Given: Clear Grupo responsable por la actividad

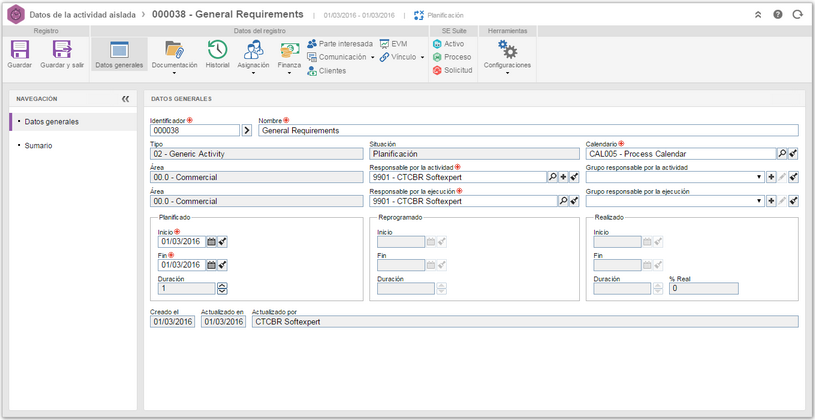Looking at the screenshot, I should click(793, 177).
